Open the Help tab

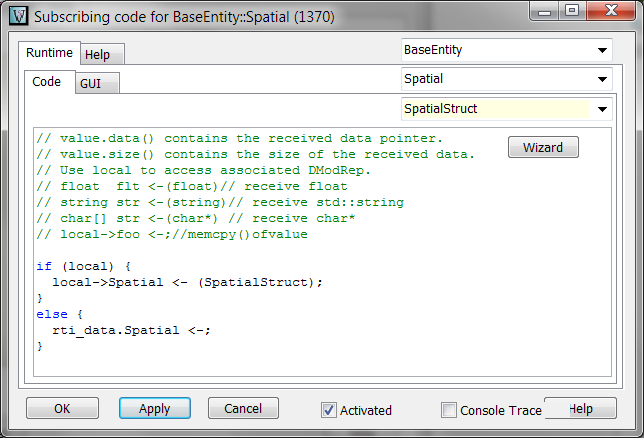coord(97,54)
